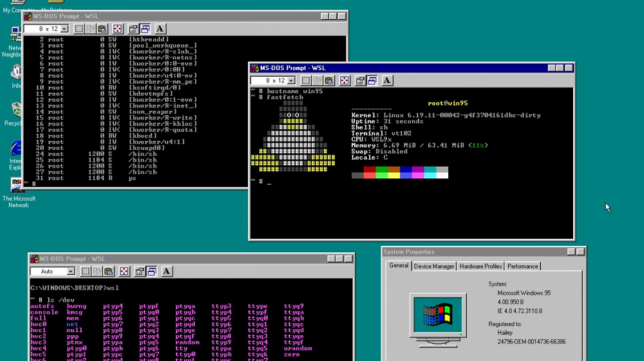Viewport: 644px width, 361px height.
Task: Click Copy icon in process list window
Action: pos(90,29)
